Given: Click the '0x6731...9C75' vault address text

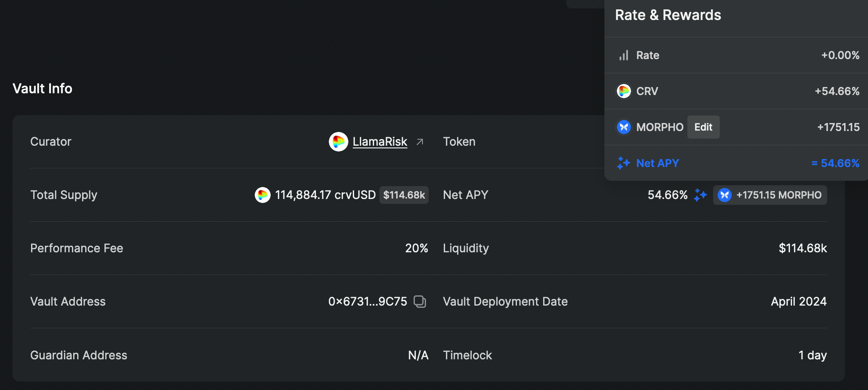Looking at the screenshot, I should [367, 302].
